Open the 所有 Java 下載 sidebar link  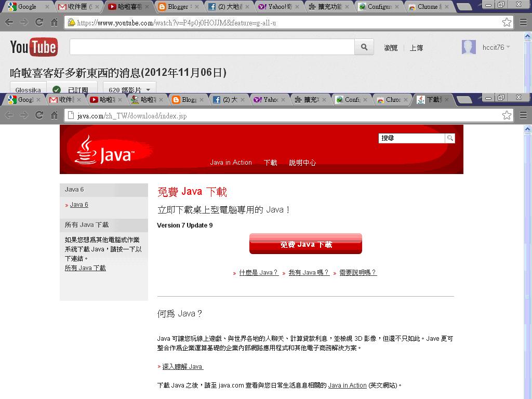tap(85, 268)
